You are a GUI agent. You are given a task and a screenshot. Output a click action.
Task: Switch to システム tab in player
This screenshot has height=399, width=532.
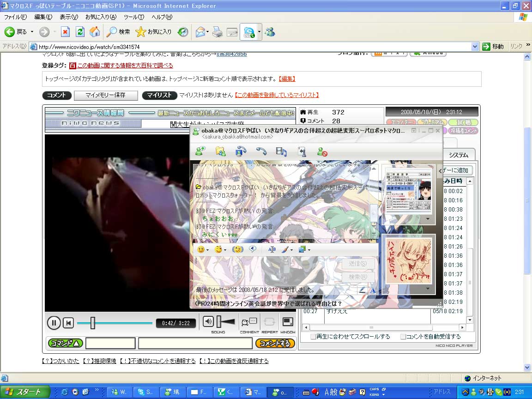point(459,155)
